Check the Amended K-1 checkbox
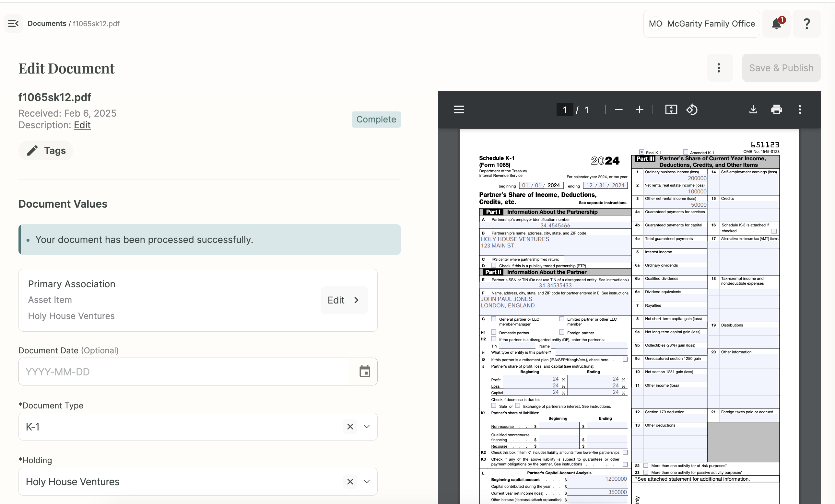 (686, 152)
